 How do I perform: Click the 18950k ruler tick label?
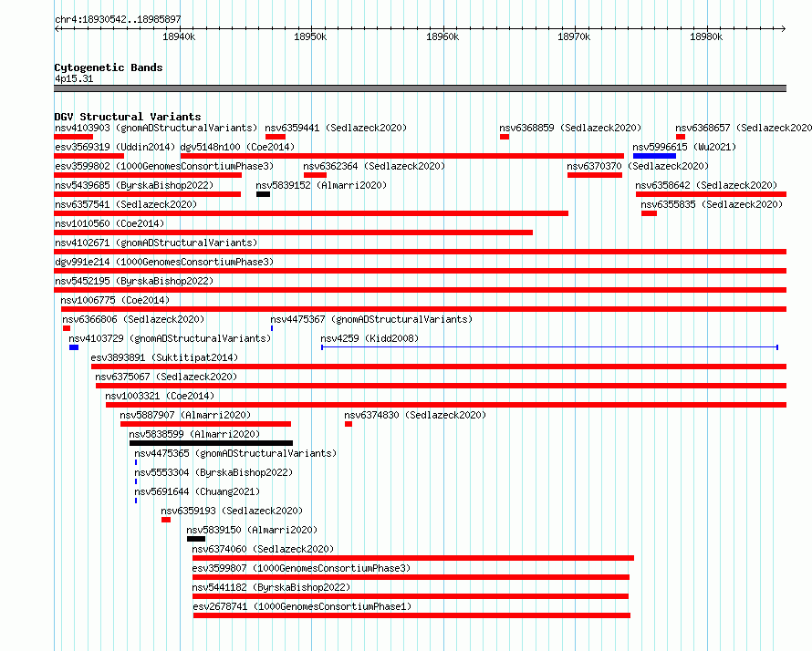click(x=310, y=36)
